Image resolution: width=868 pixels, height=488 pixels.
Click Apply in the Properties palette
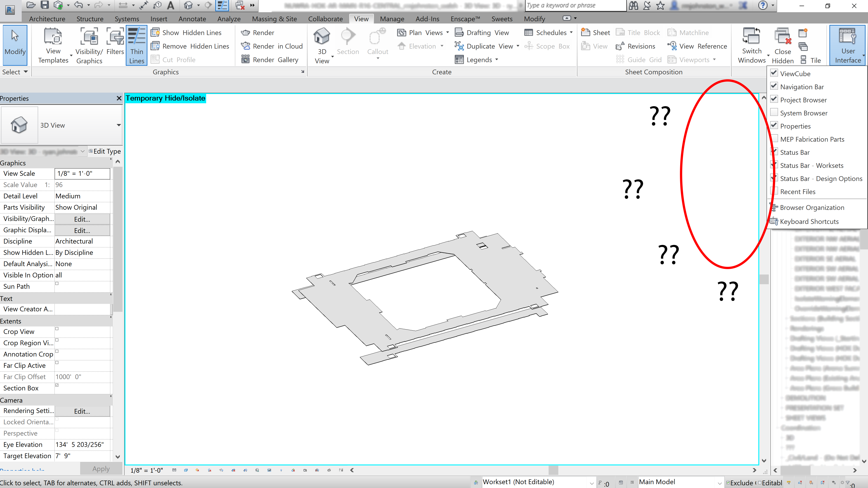coord(101,469)
